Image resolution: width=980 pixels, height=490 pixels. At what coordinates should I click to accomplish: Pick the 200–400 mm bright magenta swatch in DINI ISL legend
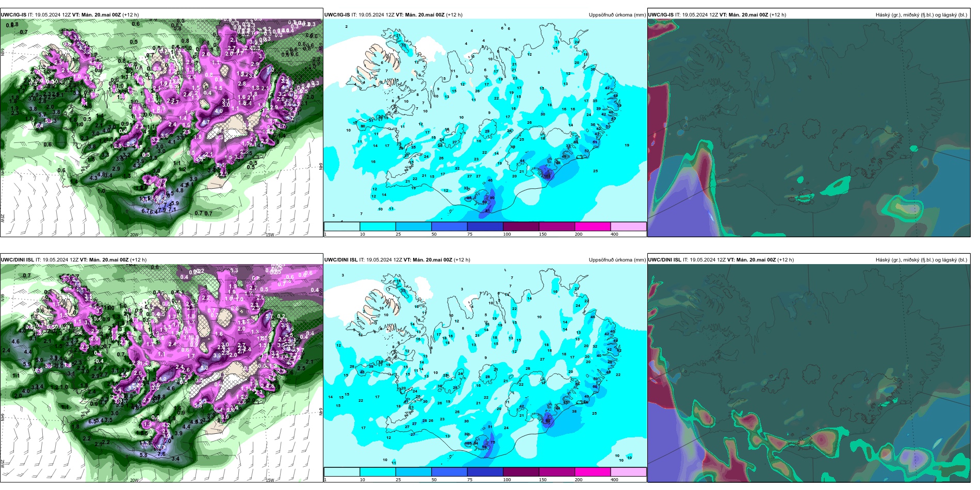593,471
